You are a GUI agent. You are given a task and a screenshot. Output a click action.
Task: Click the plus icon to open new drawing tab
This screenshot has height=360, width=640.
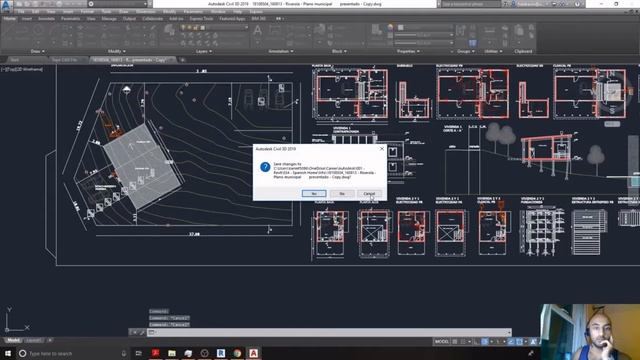tap(182, 60)
